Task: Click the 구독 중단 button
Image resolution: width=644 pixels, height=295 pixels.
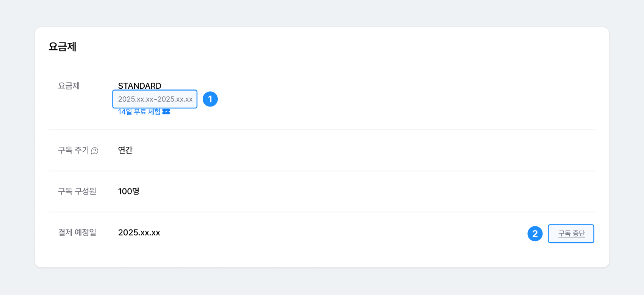Action: coord(571,234)
